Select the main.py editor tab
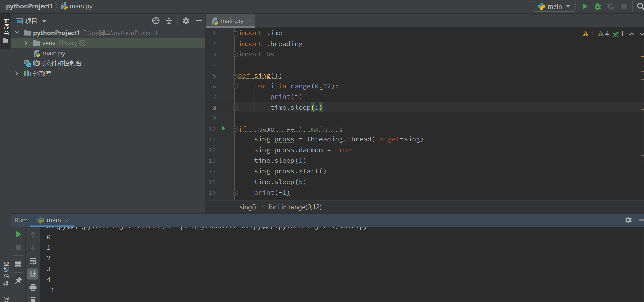Image resolution: width=644 pixels, height=302 pixels. click(x=231, y=21)
